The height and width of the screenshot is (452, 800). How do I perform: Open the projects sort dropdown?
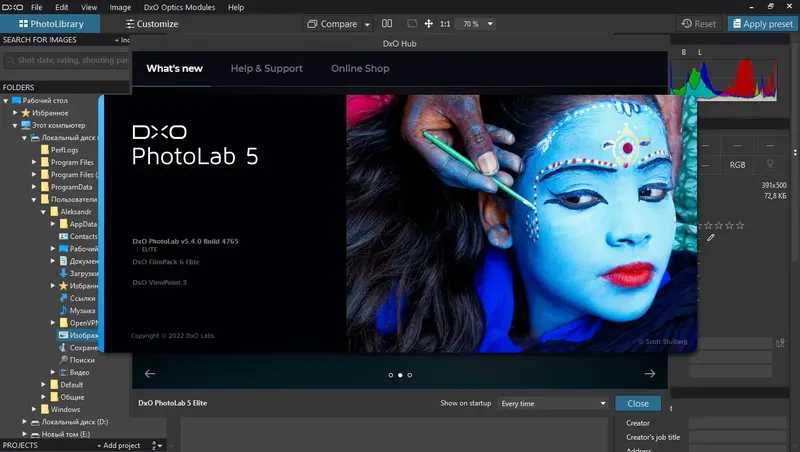[x=157, y=445]
